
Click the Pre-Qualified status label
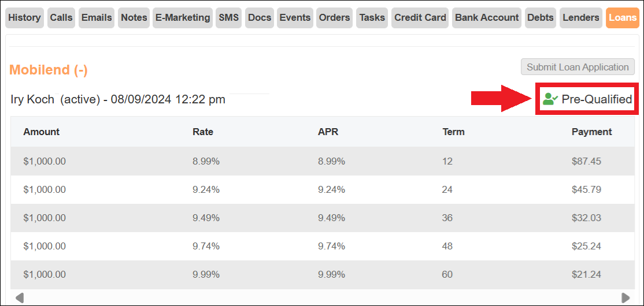pyautogui.click(x=597, y=99)
